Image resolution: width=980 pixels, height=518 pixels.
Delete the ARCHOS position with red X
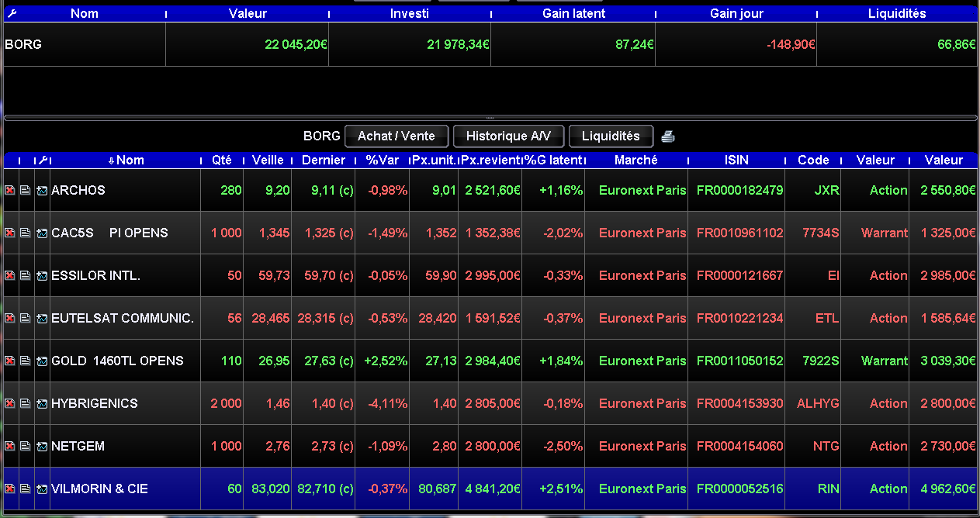coord(10,190)
